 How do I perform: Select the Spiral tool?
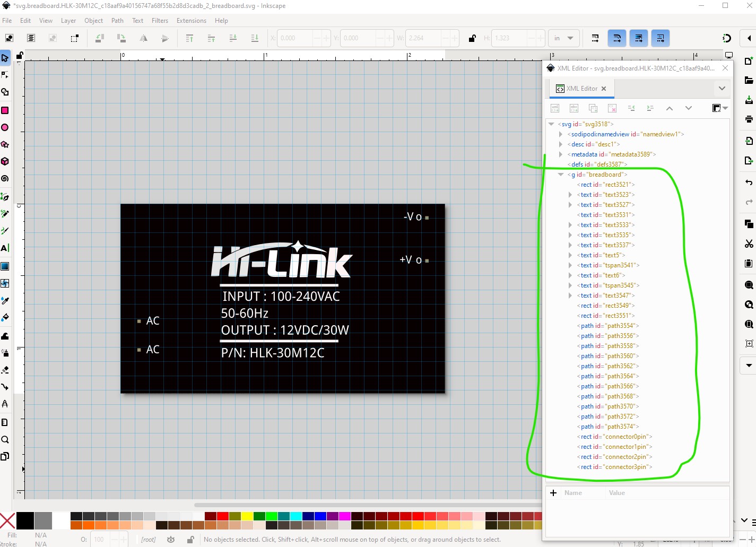click(x=5, y=179)
